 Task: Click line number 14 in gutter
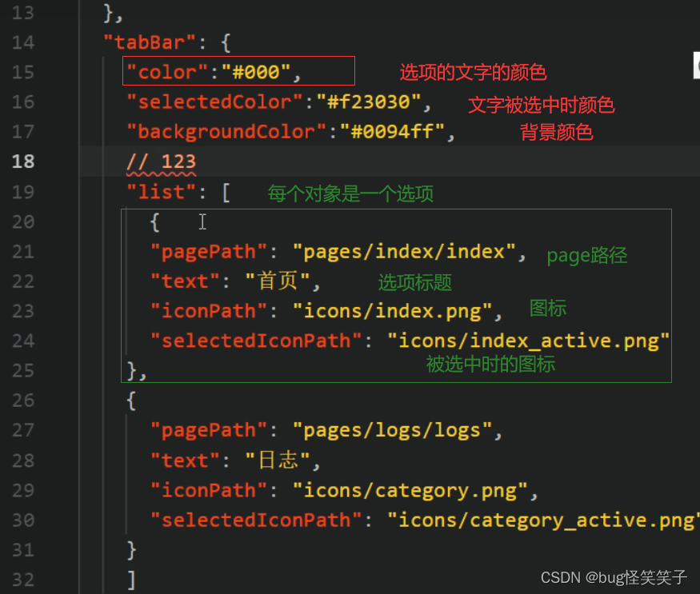(x=23, y=43)
